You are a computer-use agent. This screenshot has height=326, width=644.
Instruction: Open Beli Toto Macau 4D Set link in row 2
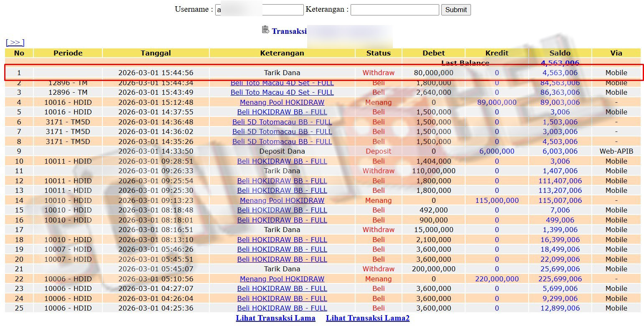(x=282, y=83)
